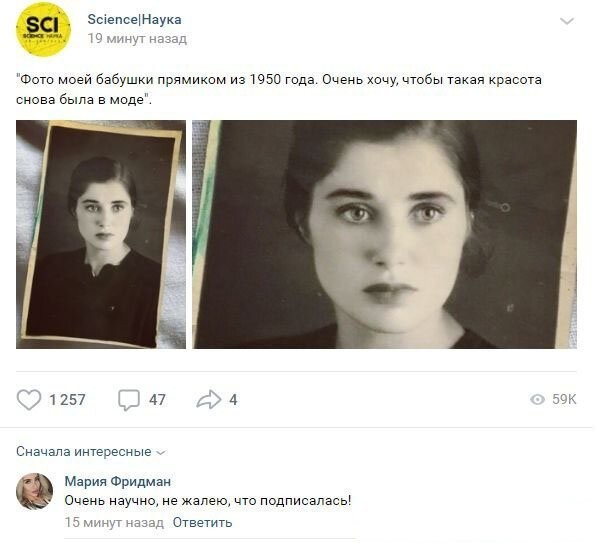Open the comment timestamp 15 минут назад
Viewport: 595px width, 543px height.
pos(114,522)
